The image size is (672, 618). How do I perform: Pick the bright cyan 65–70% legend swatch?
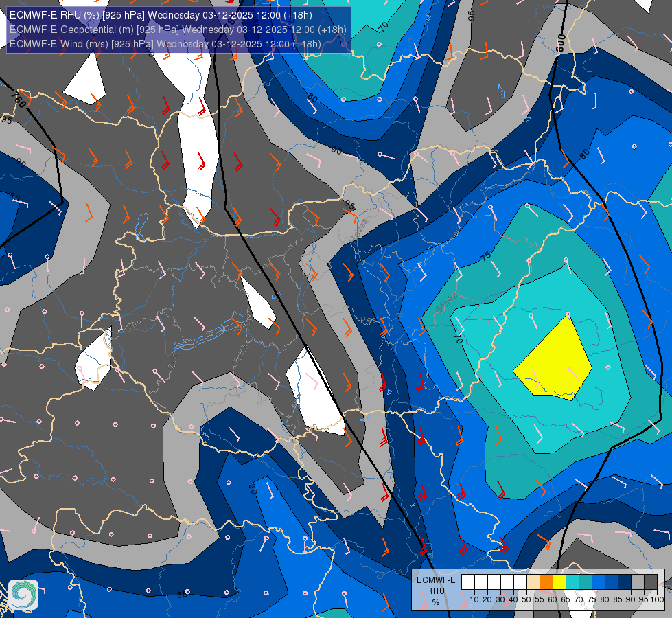click(x=572, y=582)
